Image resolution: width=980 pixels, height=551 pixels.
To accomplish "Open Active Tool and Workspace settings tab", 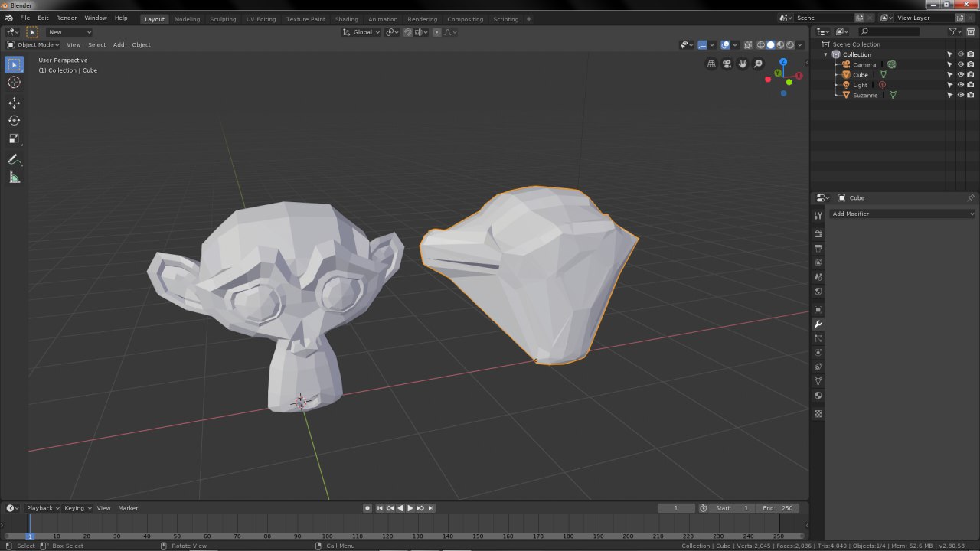I will [818, 216].
